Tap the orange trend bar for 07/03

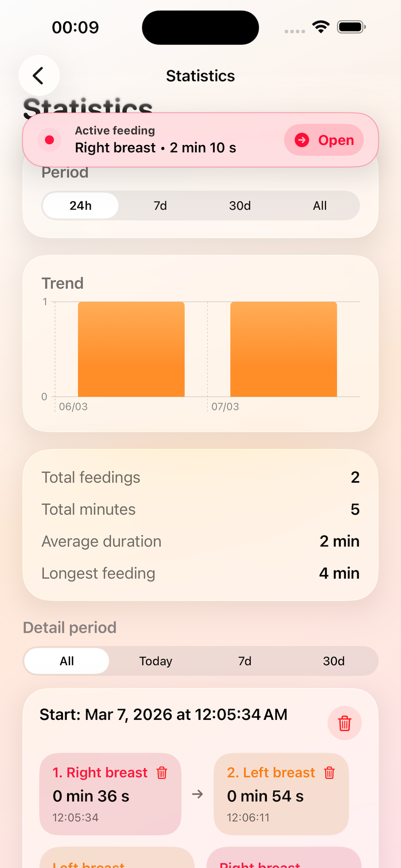284,349
